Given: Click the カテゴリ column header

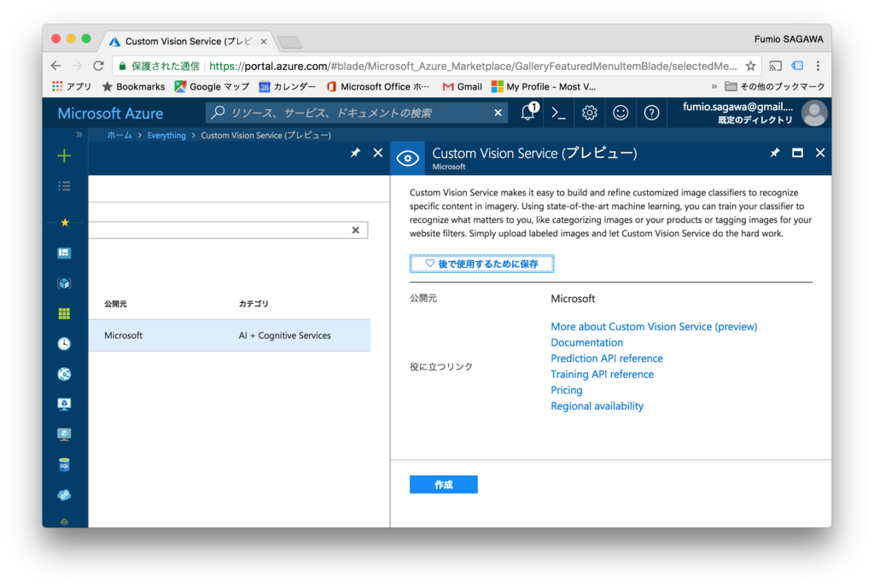Looking at the screenshot, I should (x=253, y=304).
